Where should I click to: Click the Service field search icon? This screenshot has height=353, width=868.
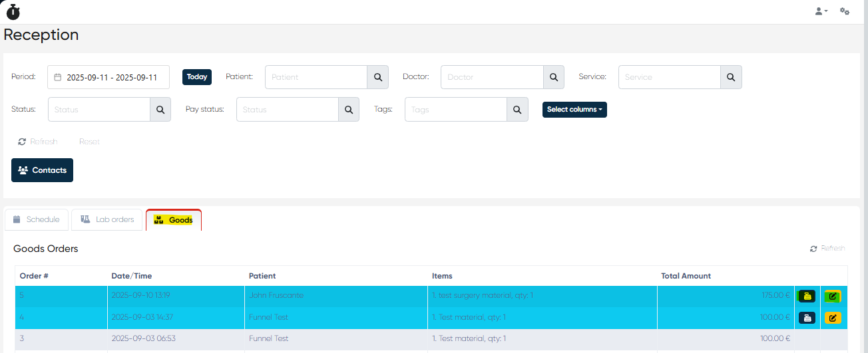(731, 77)
